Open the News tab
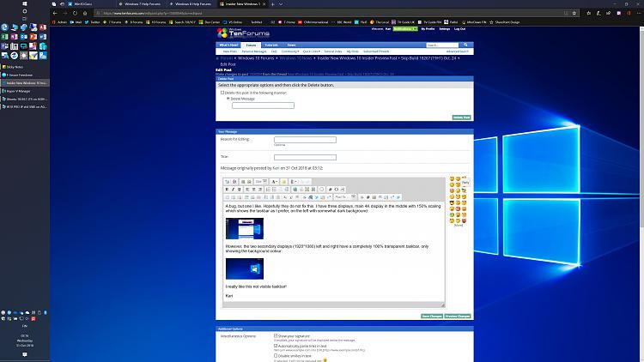The width and height of the screenshot is (644, 362). (x=291, y=45)
